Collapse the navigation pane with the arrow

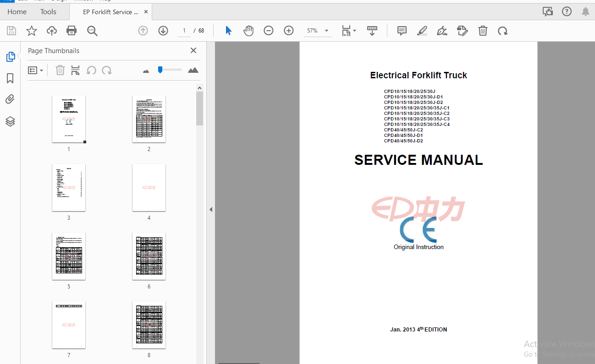(211, 209)
